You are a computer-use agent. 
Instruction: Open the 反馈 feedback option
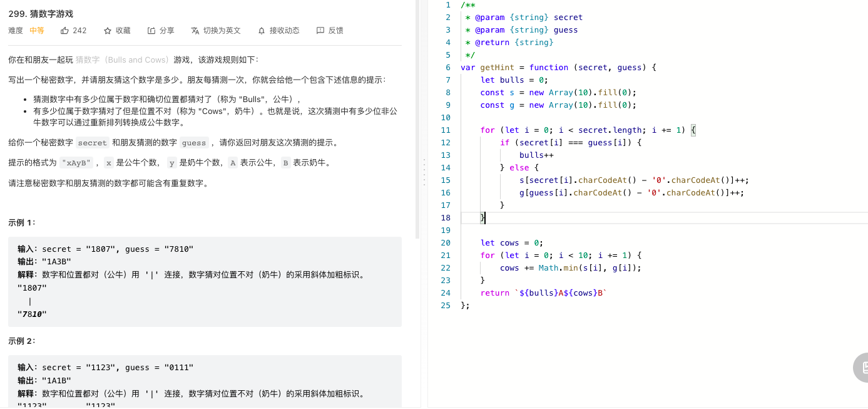[x=330, y=31]
